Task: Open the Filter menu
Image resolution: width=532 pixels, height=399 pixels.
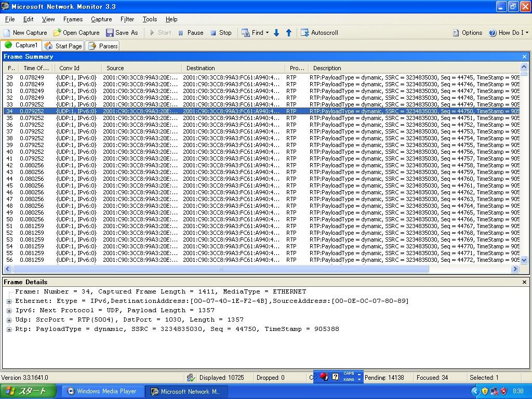Action: tap(127, 19)
